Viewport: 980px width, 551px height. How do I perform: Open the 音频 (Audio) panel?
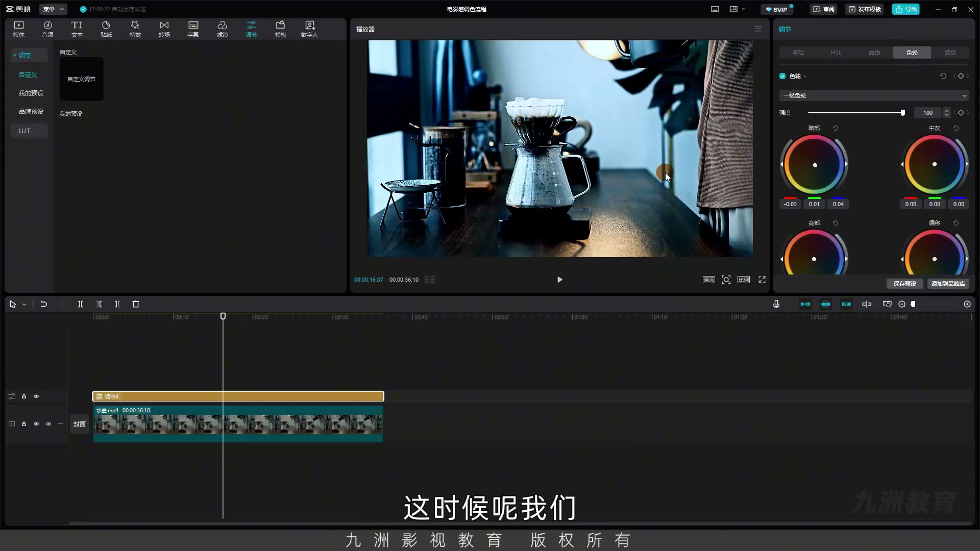pos(47,29)
